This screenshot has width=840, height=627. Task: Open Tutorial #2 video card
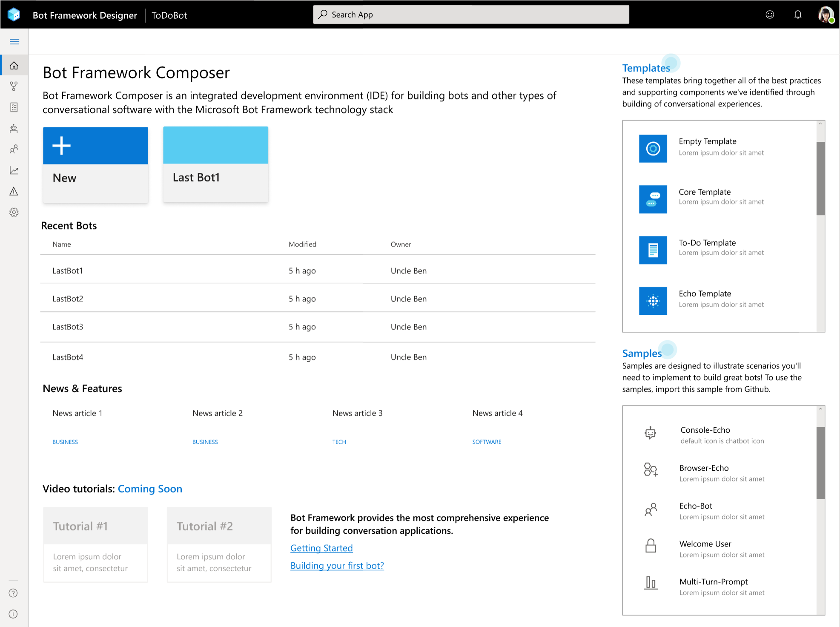click(219, 544)
